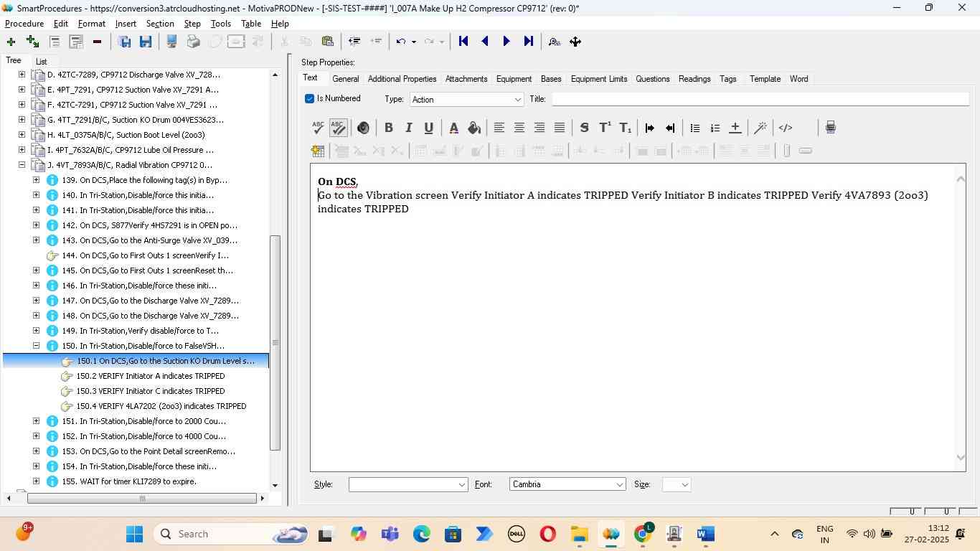Click the tree horizontal scrollbar thumb
This screenshot has width=980, height=551.
[x=142, y=499]
